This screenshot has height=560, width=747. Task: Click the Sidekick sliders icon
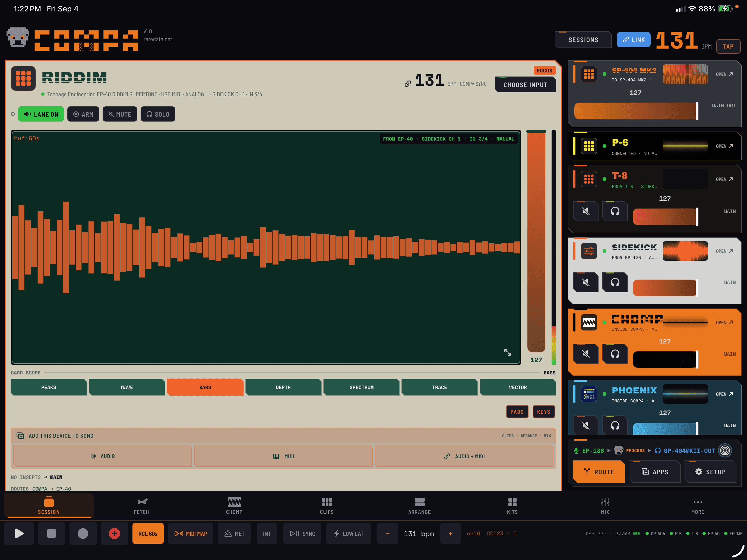pyautogui.click(x=589, y=251)
